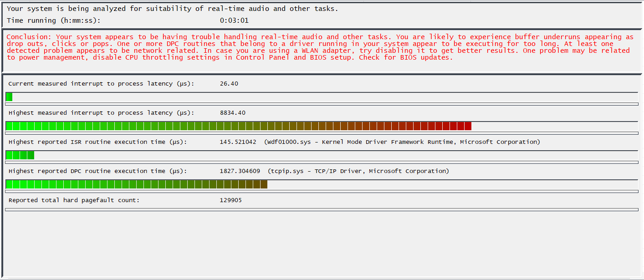
Task: Select the time running value 0:03:01
Action: click(x=234, y=20)
